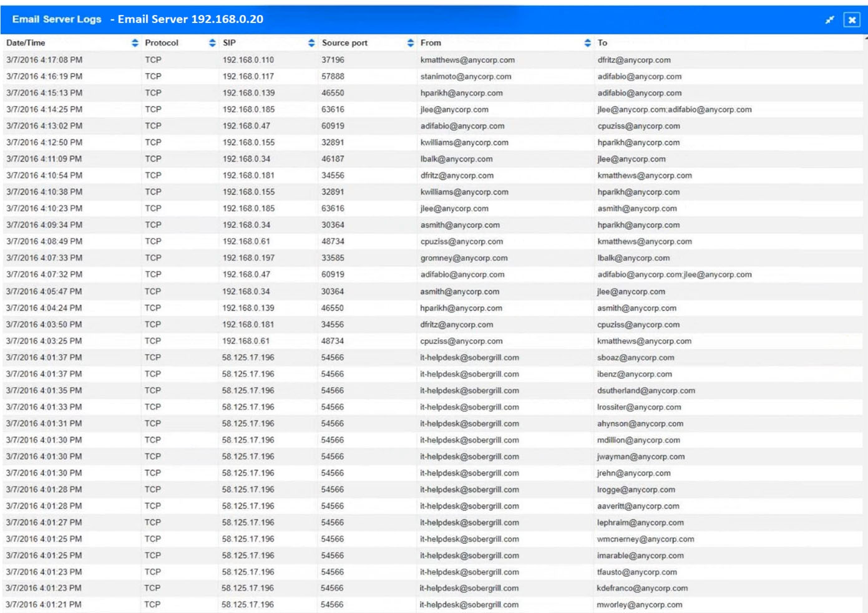Select source port 46187
This screenshot has width=868, height=613.
[333, 159]
